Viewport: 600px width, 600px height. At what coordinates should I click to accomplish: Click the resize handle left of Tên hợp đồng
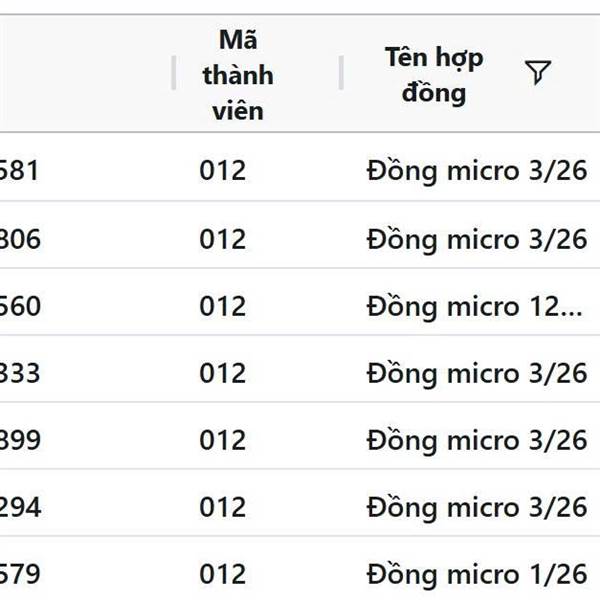(x=341, y=73)
